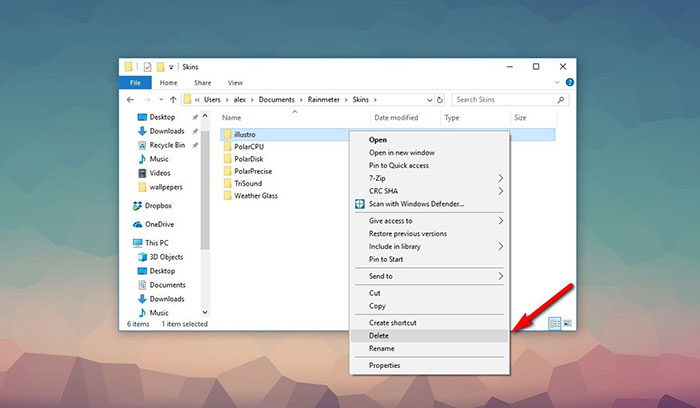Sort by the Name column header
700x408 pixels.
coord(231,118)
